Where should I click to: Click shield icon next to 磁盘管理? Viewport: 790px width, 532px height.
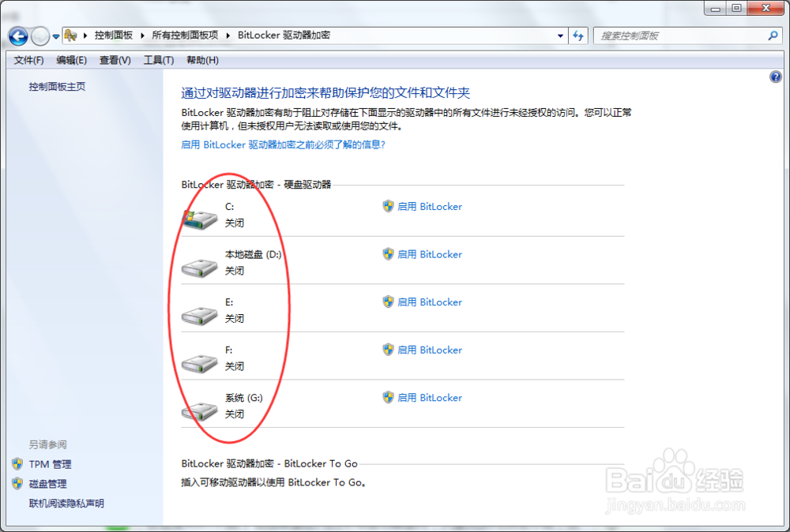(x=17, y=483)
